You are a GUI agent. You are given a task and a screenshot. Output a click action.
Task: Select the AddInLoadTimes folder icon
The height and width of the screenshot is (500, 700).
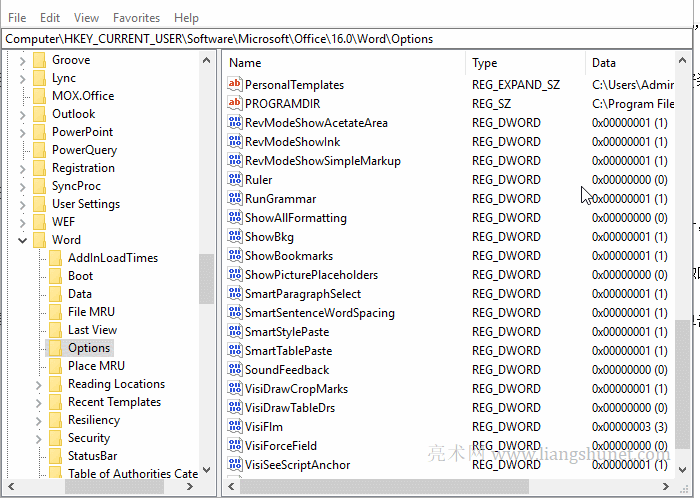tap(55, 258)
